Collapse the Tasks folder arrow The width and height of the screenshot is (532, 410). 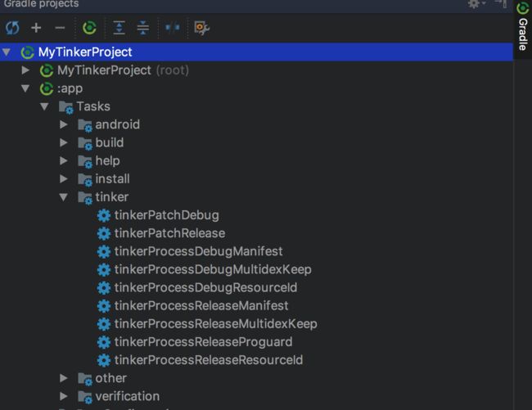tap(44, 106)
